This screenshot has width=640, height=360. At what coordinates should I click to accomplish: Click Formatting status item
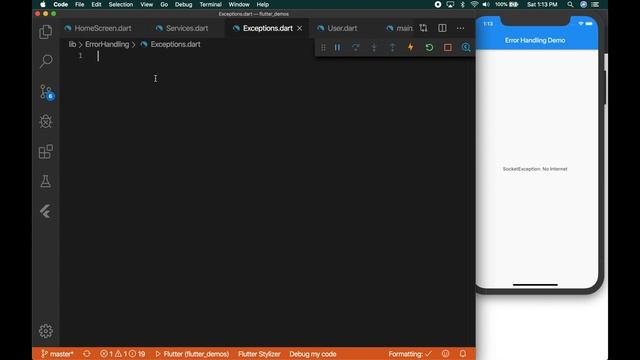pyautogui.click(x=410, y=354)
